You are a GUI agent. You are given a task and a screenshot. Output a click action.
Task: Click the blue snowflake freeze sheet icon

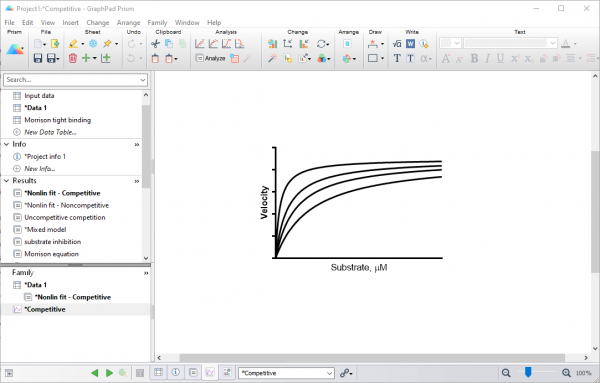[x=93, y=44]
